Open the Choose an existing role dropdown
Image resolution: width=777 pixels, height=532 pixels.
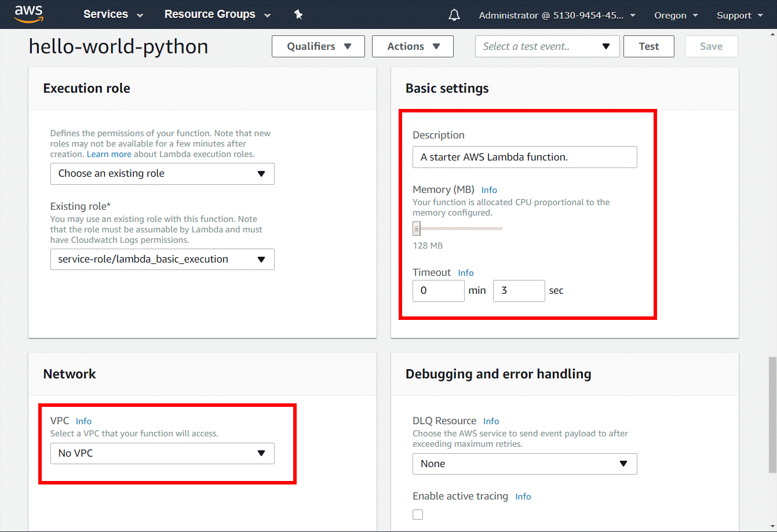162,174
